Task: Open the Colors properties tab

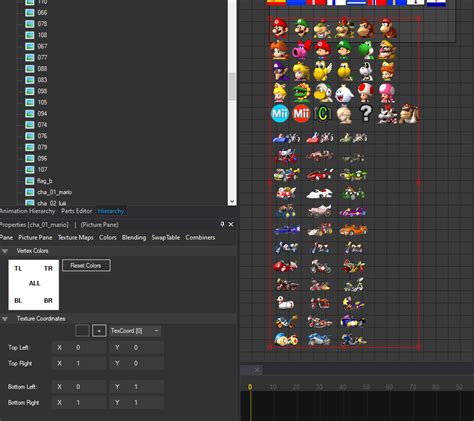Action: pos(108,237)
